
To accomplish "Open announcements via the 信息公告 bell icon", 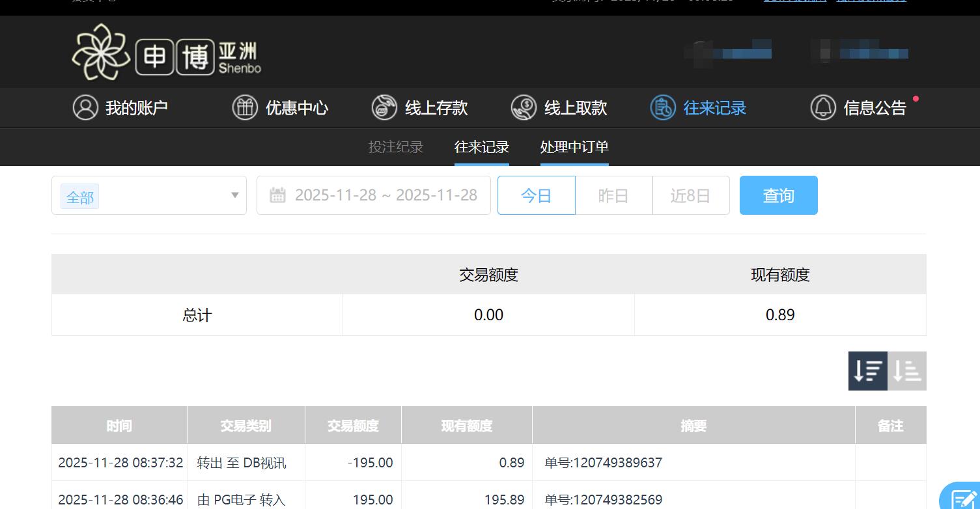I will click(x=823, y=107).
